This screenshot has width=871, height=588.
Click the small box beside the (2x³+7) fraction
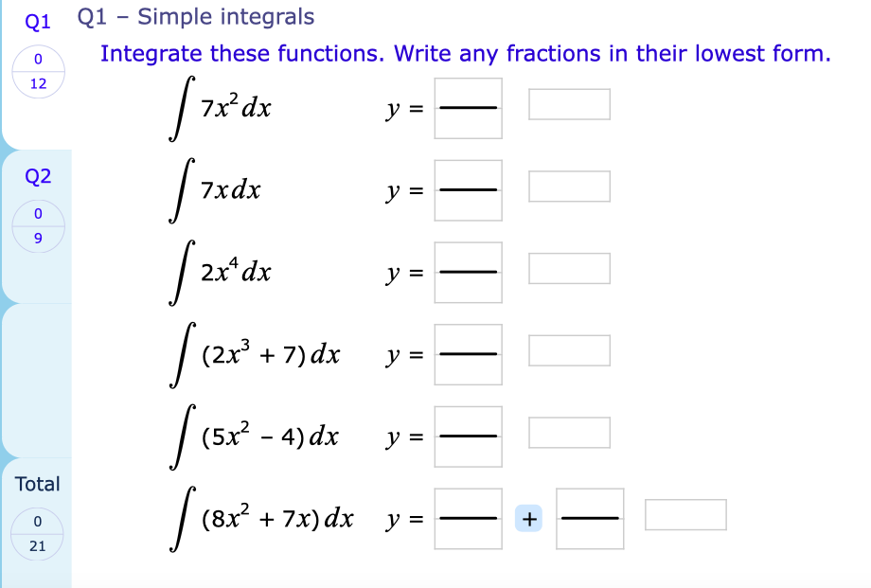tap(569, 349)
